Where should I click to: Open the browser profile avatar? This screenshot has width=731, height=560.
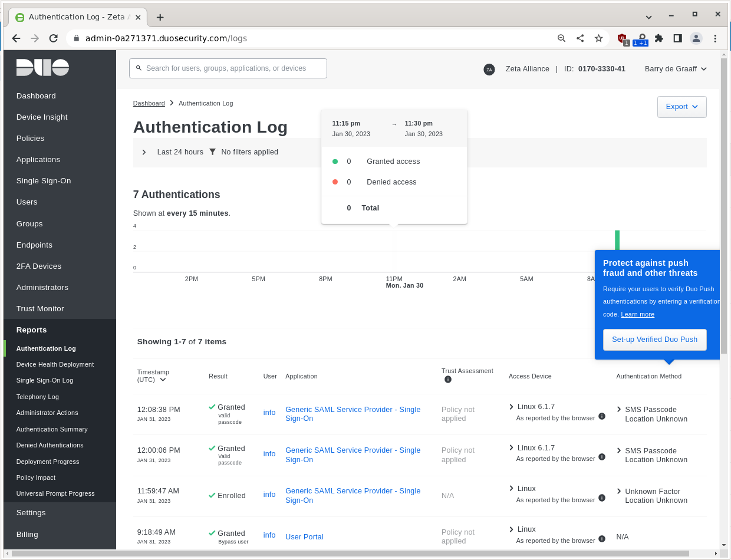696,38
